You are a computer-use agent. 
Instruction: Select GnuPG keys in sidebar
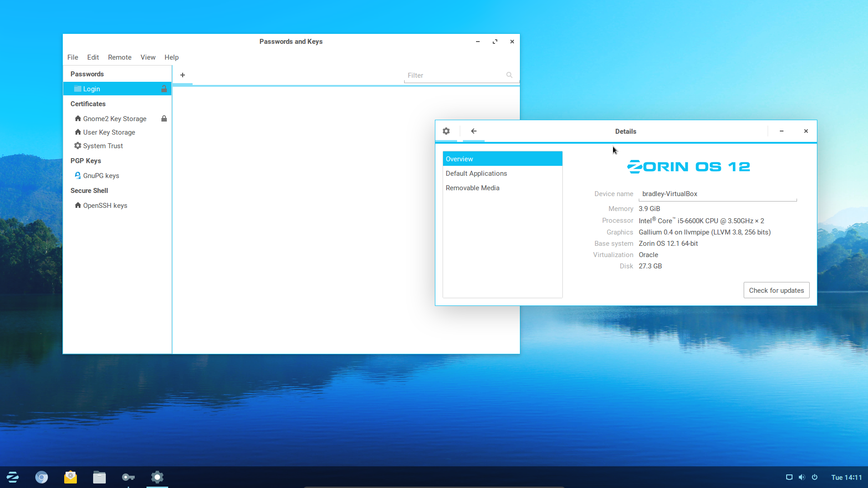coord(101,176)
